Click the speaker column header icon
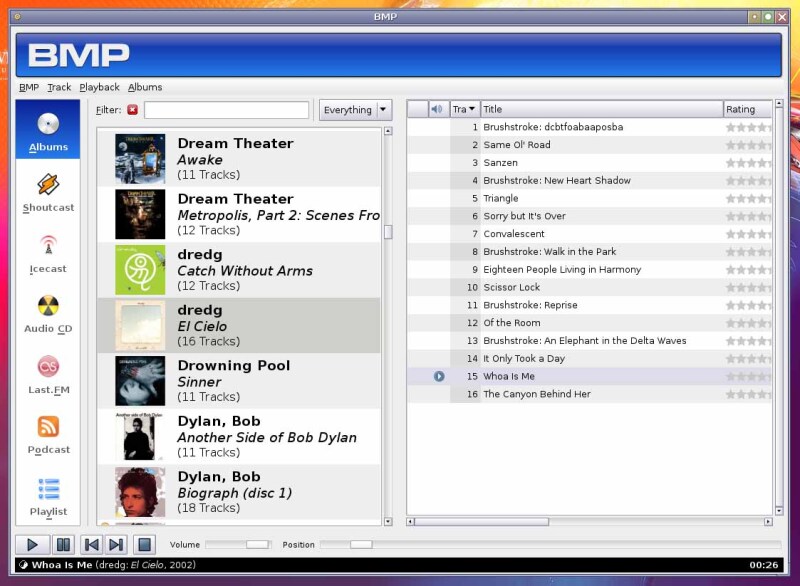This screenshot has height=586, width=800. 437,109
